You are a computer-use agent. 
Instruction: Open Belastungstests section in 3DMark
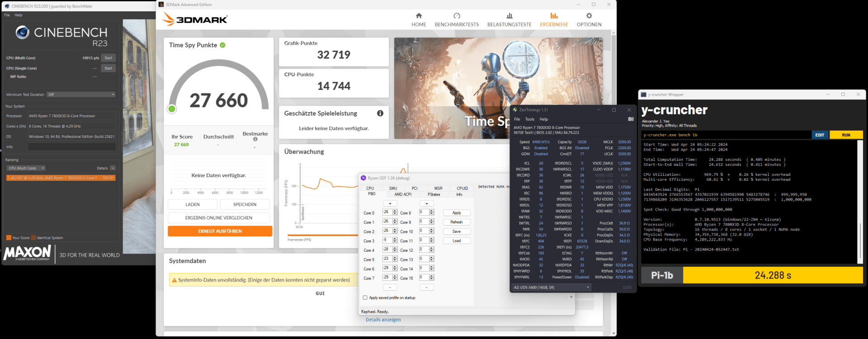click(x=509, y=20)
